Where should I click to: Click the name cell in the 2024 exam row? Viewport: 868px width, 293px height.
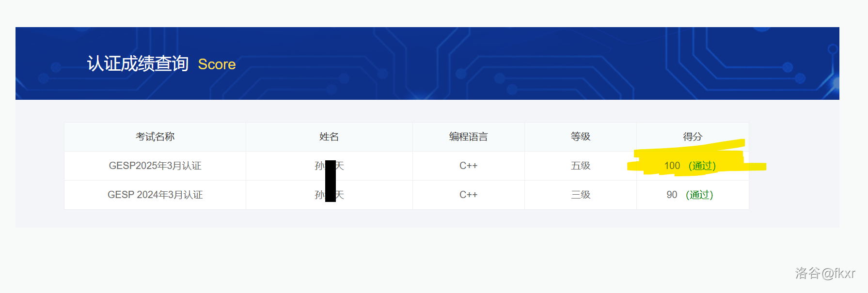click(x=329, y=195)
